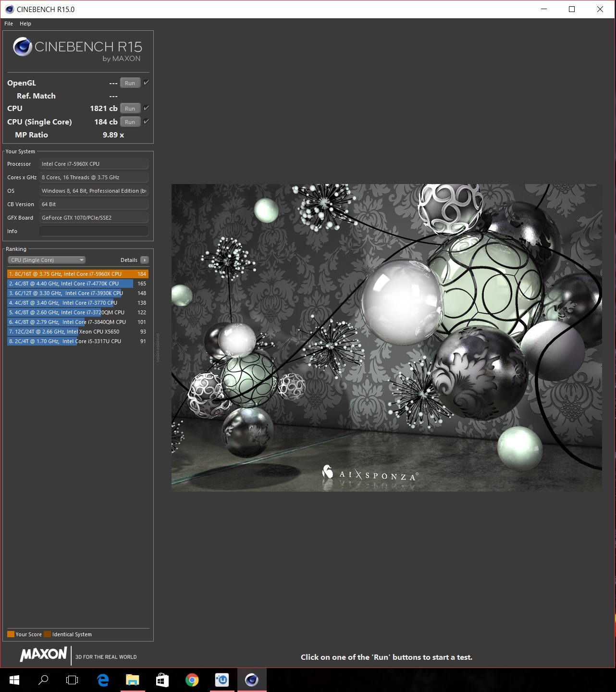
Task: Open the Windows Store from taskbar
Action: click(x=162, y=680)
